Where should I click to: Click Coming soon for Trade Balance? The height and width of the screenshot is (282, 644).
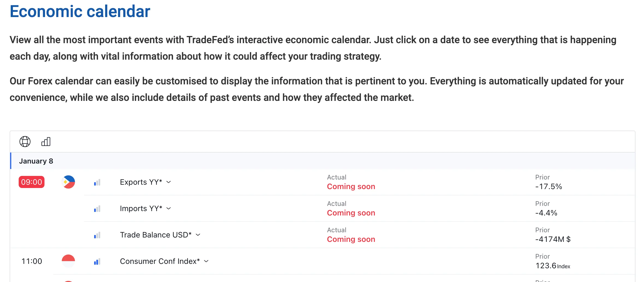(351, 239)
